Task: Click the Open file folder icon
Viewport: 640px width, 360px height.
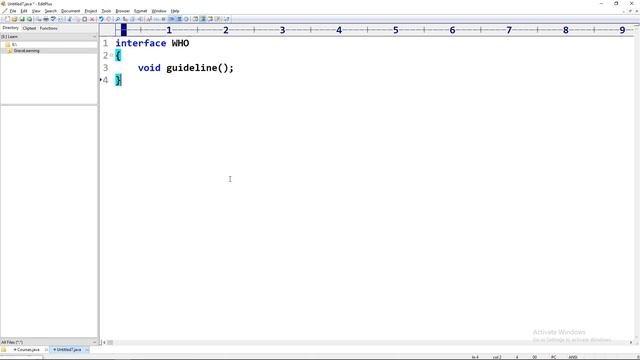Action: (x=14, y=19)
